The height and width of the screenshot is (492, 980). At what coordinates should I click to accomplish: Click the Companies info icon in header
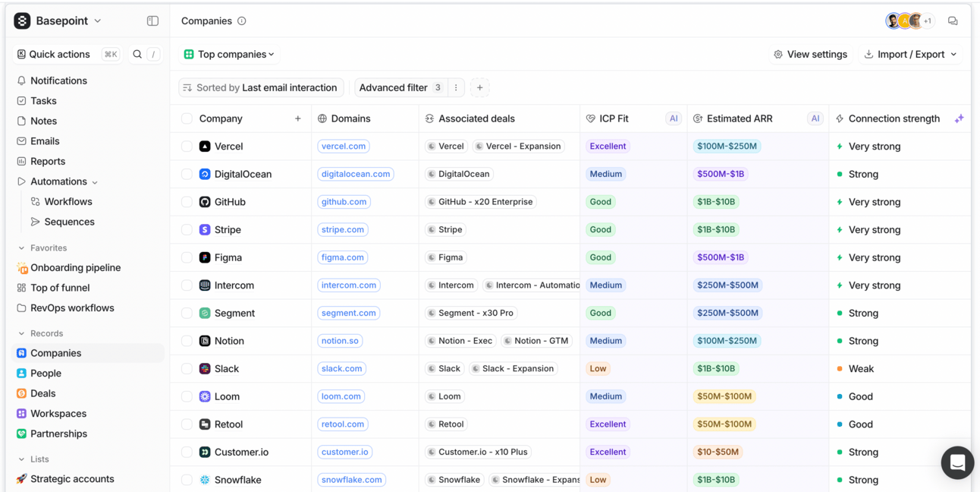[x=241, y=21]
